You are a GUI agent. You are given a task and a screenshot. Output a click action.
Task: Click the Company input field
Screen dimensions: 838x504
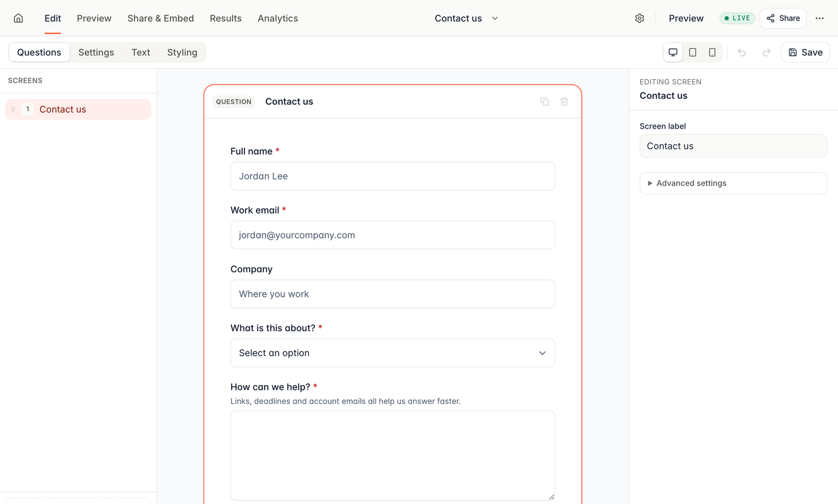tap(393, 294)
